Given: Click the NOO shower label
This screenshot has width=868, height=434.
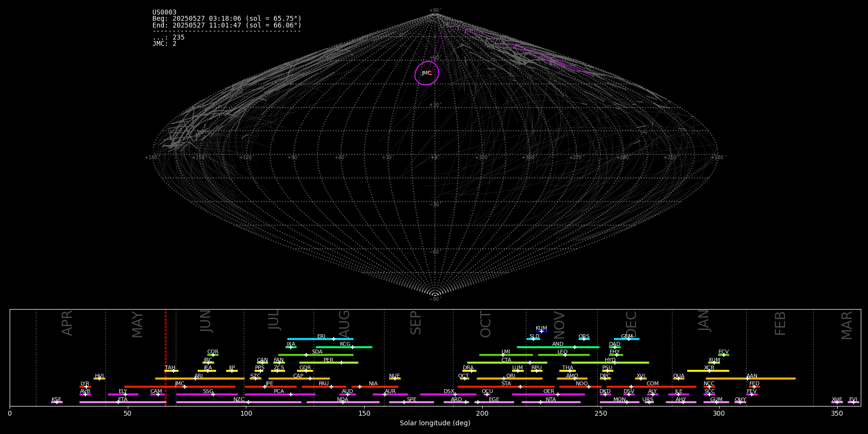Looking at the screenshot, I should (x=582, y=383).
